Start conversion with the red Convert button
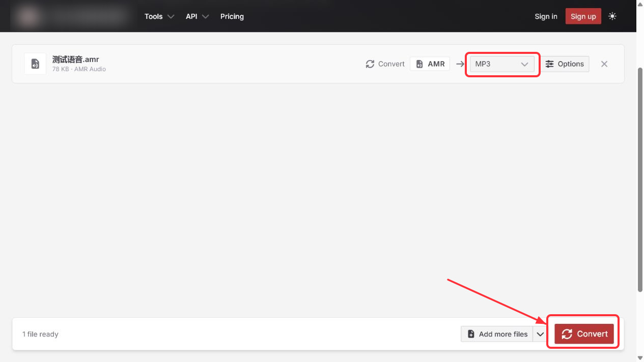This screenshot has width=644, height=362. coord(584,334)
